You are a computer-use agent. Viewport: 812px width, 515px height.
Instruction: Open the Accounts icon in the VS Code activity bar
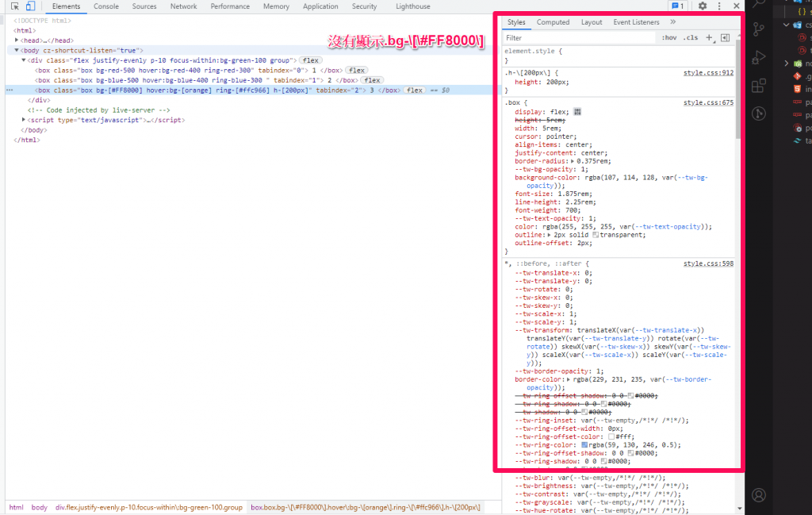759,495
